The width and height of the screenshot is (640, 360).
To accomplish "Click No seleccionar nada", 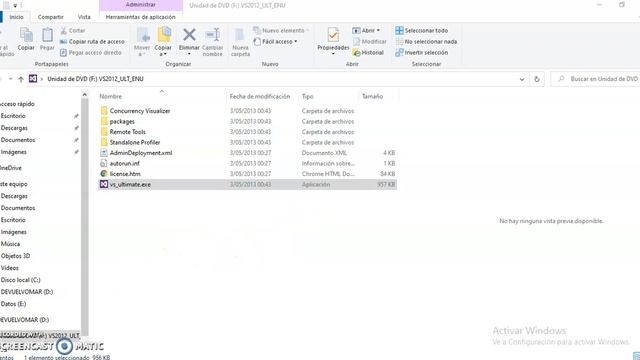I will pyautogui.click(x=426, y=42).
